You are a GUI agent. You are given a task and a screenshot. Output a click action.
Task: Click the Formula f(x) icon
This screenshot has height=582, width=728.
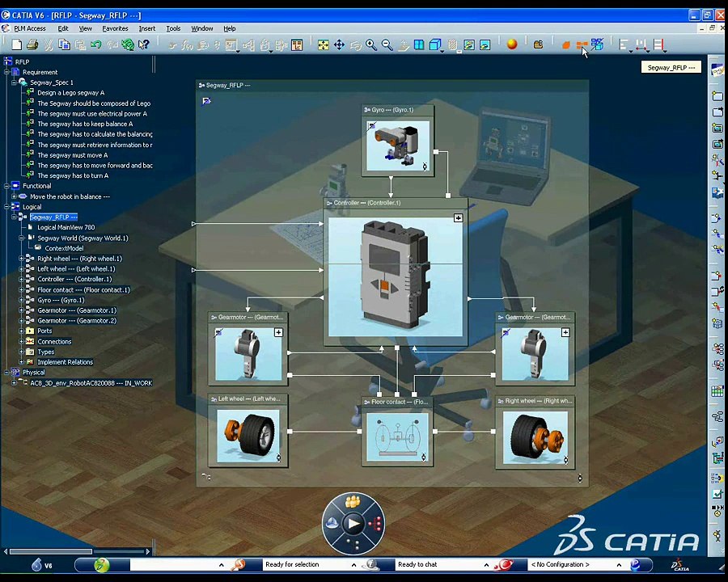(x=187, y=45)
